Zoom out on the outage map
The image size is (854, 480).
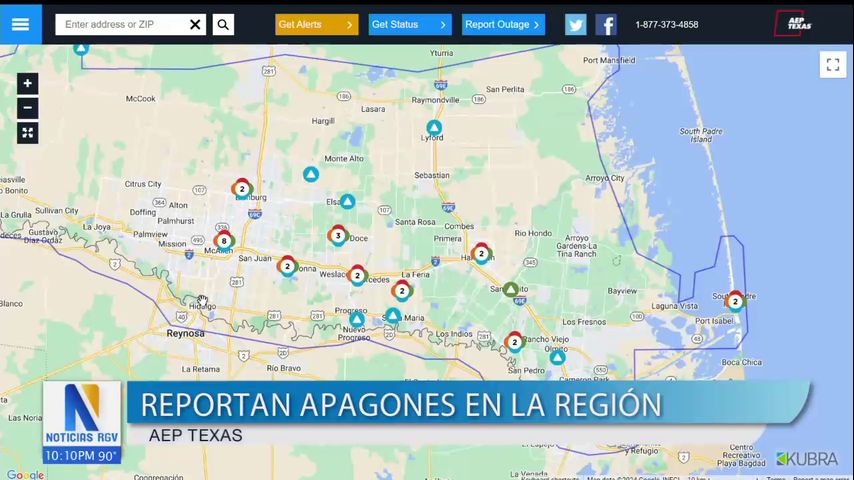point(28,108)
